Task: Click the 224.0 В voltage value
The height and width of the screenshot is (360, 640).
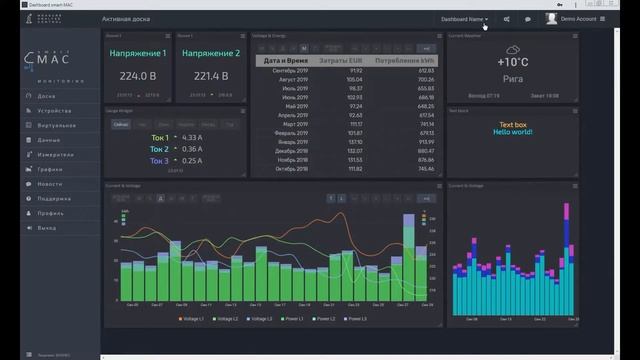Action: tap(138, 76)
